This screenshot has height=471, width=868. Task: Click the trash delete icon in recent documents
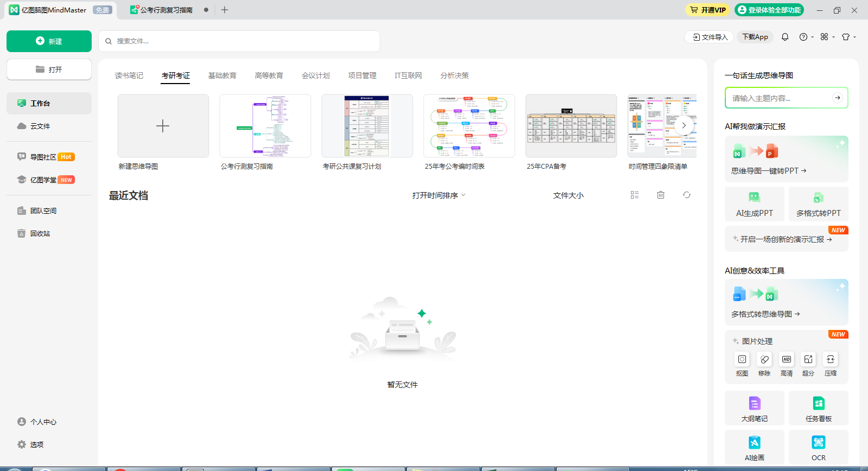(661, 195)
